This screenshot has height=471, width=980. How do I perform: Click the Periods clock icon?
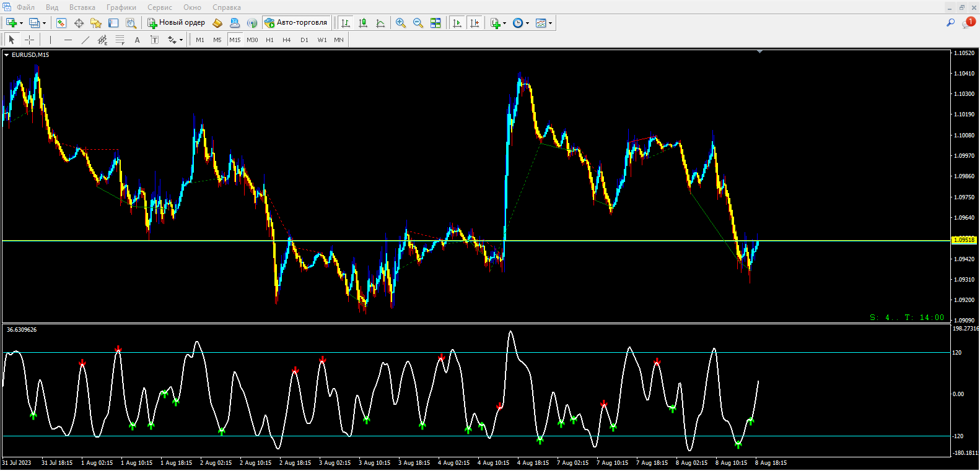518,23
